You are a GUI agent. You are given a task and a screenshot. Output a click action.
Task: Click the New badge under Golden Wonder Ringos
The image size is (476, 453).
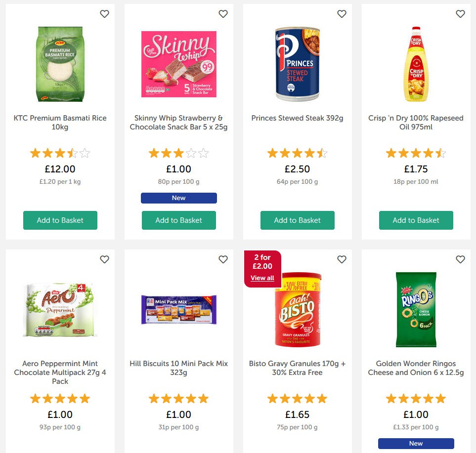[416, 443]
